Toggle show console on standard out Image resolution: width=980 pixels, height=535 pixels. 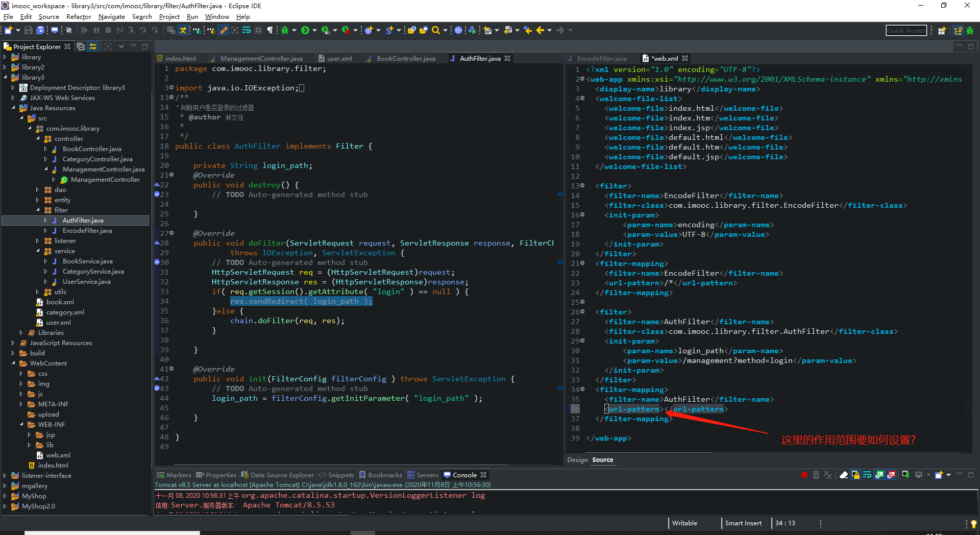879,475
